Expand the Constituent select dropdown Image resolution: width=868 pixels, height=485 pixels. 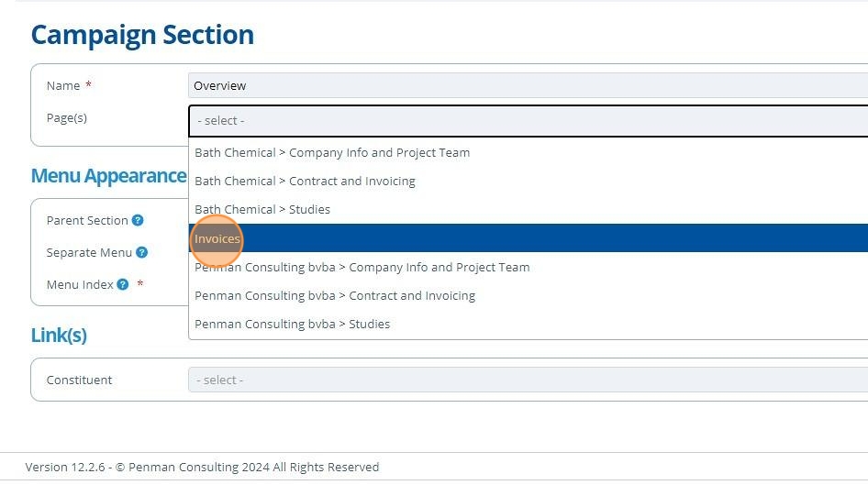click(x=528, y=380)
